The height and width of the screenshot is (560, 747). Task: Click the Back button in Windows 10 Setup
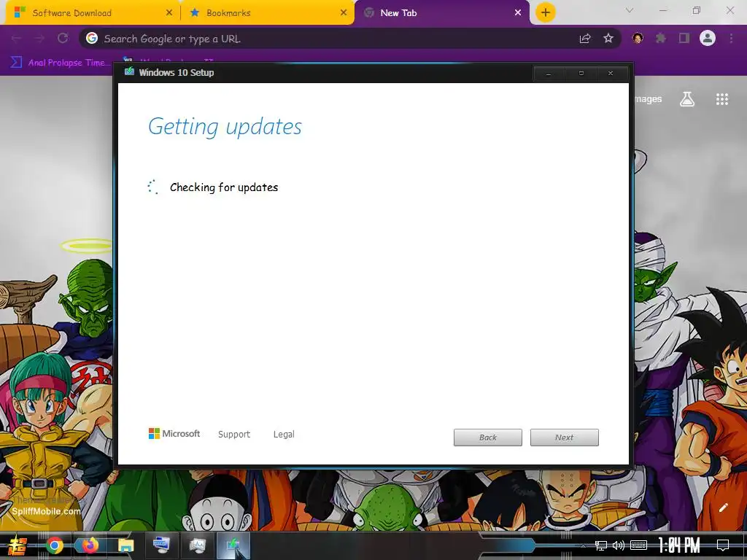[x=488, y=437]
